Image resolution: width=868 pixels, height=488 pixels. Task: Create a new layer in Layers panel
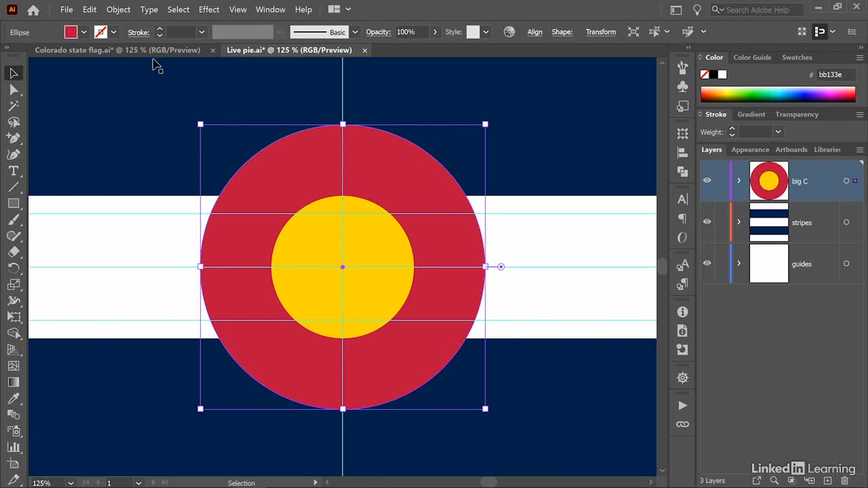827,481
